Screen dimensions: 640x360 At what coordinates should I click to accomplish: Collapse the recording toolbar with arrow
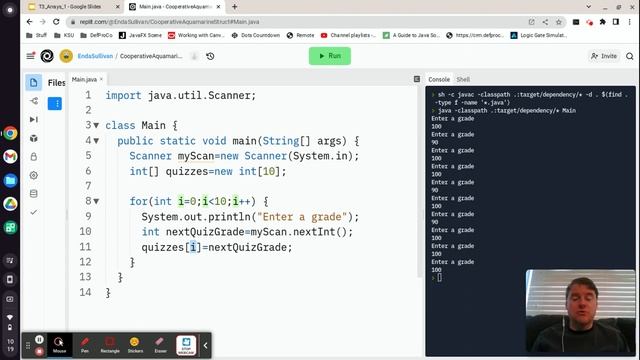[x=205, y=345]
